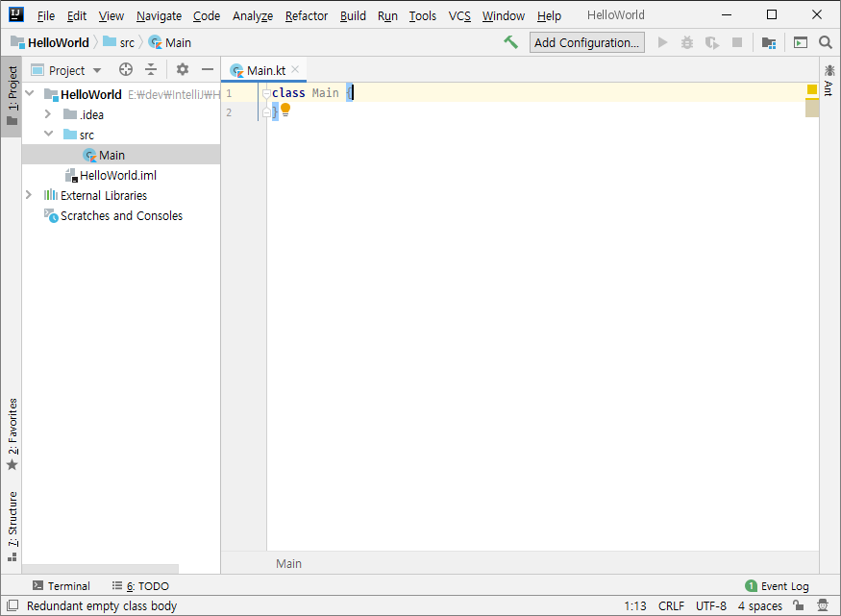Screen dimensions: 841x616
Task: Open Search Everywhere magnifier icon
Action: [x=826, y=42]
